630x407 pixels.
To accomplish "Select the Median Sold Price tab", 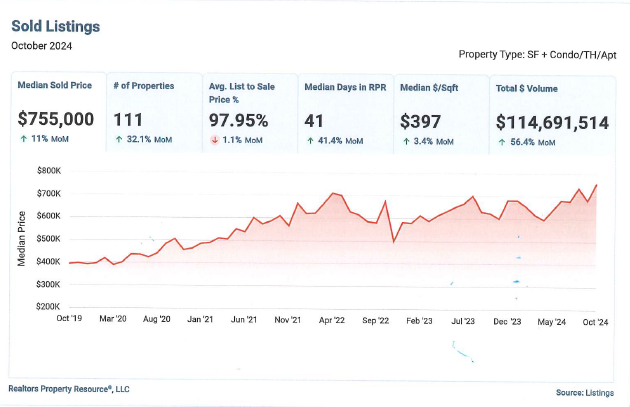I will (59, 112).
